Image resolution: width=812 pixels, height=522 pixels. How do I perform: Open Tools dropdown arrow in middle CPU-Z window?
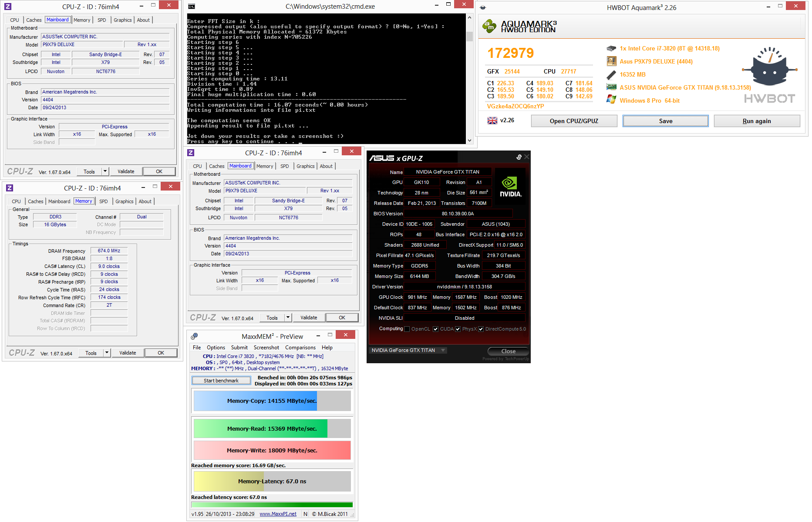click(288, 318)
